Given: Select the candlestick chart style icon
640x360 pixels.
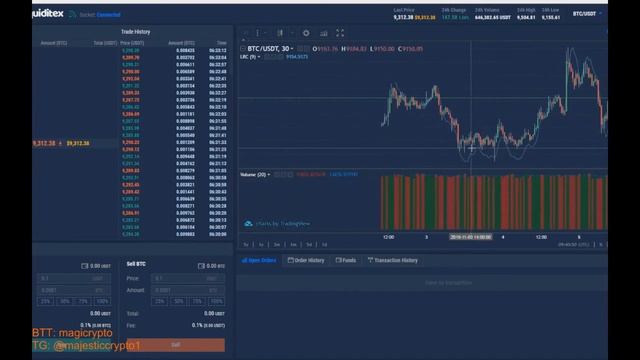Looking at the screenshot, I should click(x=280, y=33).
